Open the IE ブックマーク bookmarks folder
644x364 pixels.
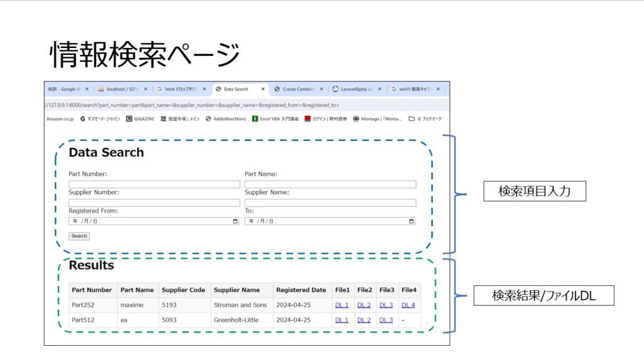coord(425,118)
